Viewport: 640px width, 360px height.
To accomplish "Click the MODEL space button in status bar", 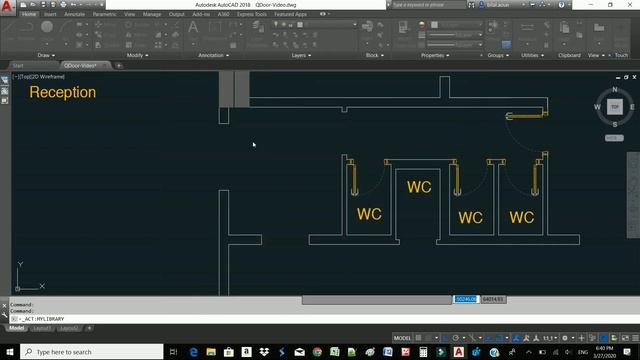I will point(402,338).
